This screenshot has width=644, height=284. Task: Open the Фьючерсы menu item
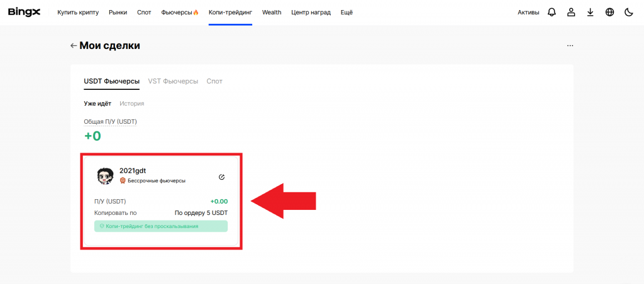coord(180,13)
